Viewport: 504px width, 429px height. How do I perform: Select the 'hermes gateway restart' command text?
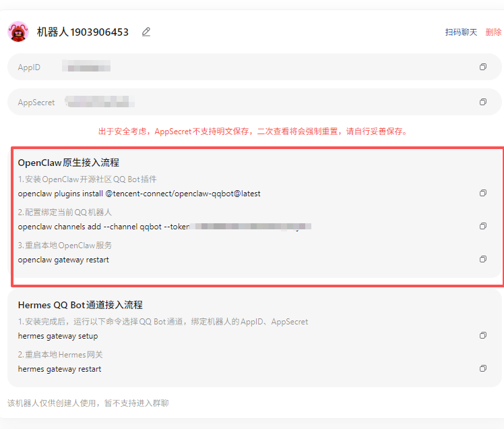(59, 369)
